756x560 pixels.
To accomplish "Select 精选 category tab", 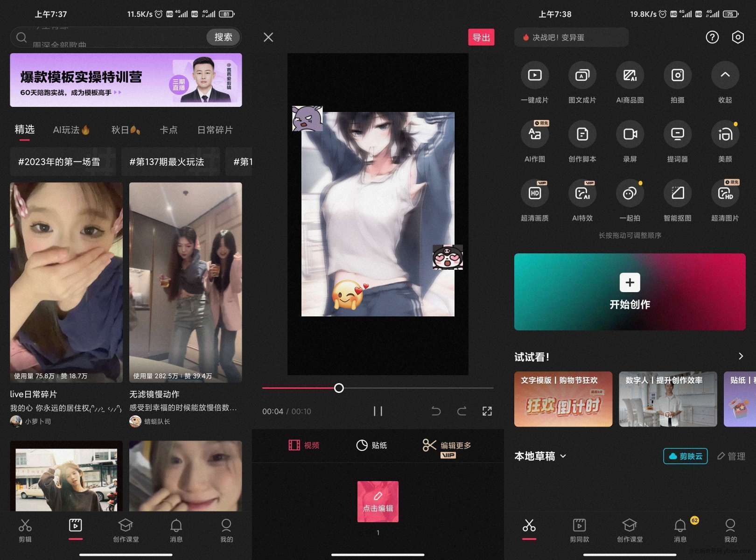I will pyautogui.click(x=25, y=129).
